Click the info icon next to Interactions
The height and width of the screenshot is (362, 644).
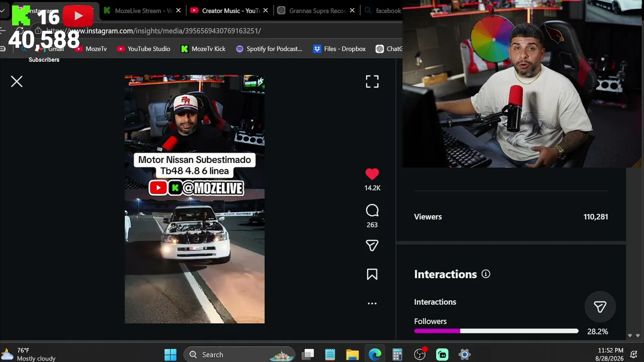486,274
